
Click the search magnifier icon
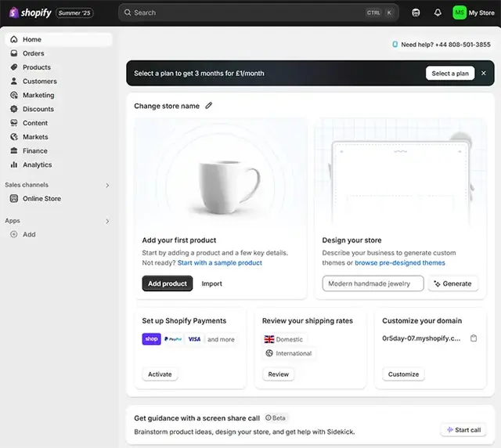click(128, 13)
